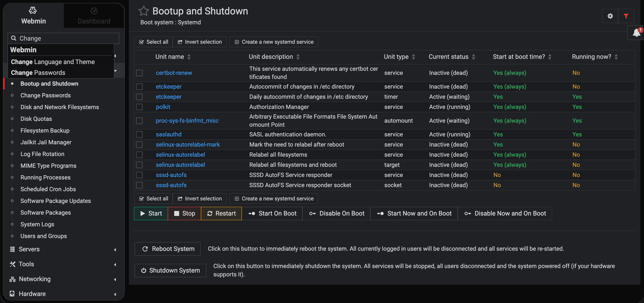Tick the selinux-autorelabel-mark checkbox
The width and height of the screenshot is (644, 303).
[140, 144]
